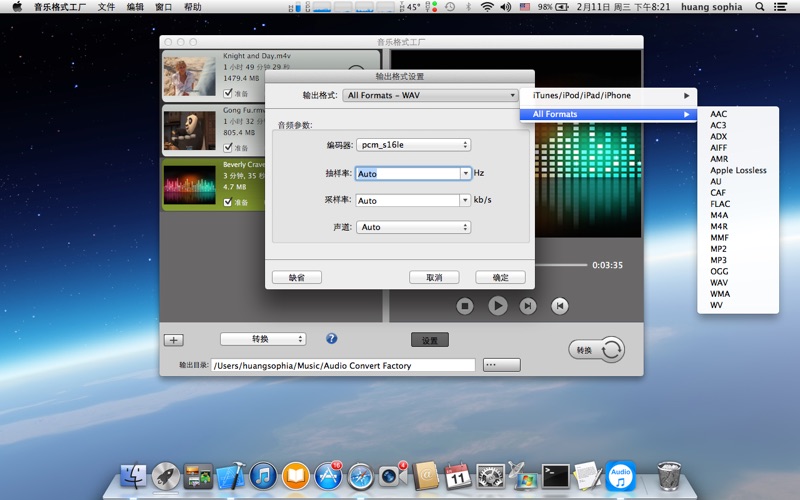This screenshot has height=500, width=800.
Task: Open the pcm_s16le encoder dropdown
Action: (x=413, y=145)
